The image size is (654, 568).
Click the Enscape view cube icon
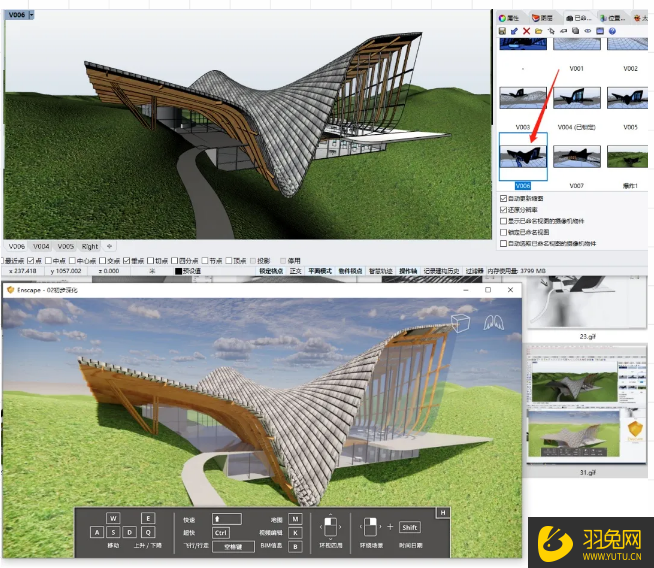pos(461,323)
